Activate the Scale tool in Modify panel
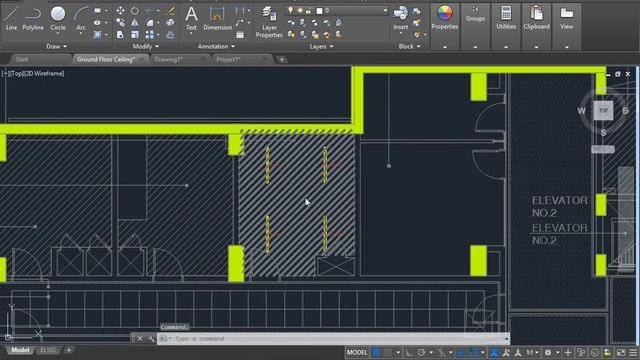 pos(135,35)
